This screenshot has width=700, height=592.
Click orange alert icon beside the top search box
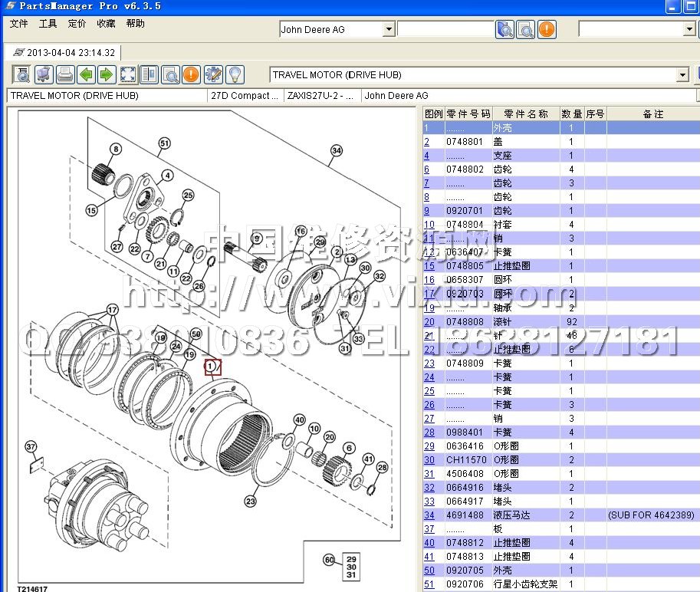pos(547,30)
